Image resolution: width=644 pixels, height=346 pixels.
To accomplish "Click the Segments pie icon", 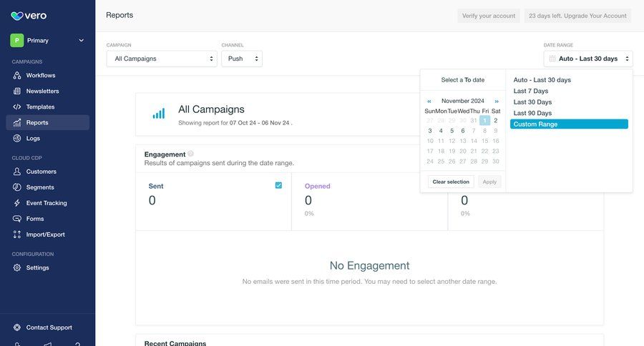I will [x=17, y=187].
